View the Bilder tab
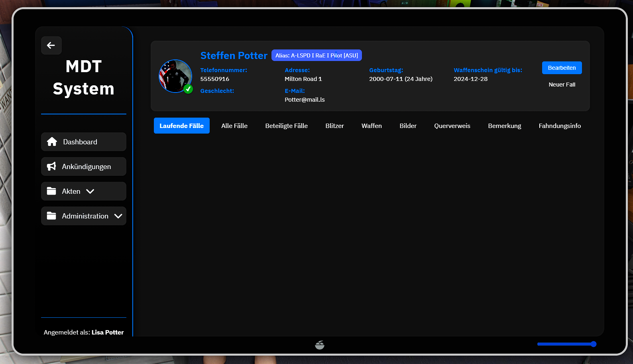The height and width of the screenshot is (364, 633). click(x=408, y=126)
